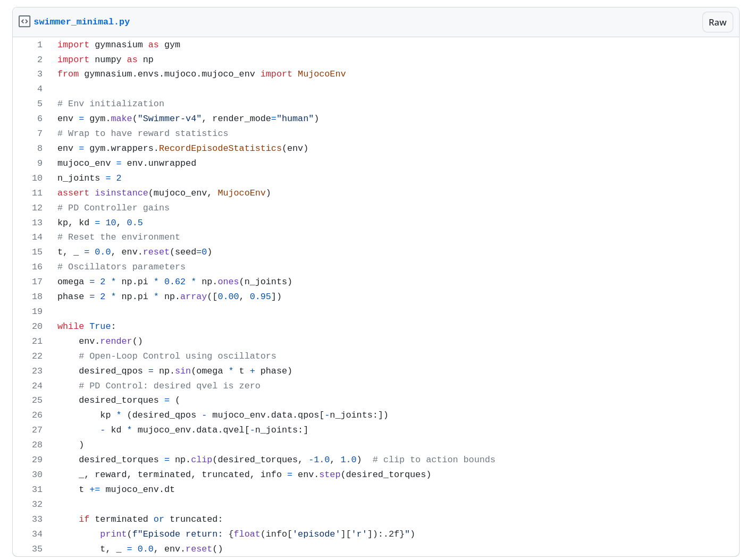Click the "Swimmer-v4" string literal
This screenshot has width=746, height=560.
[x=170, y=118]
